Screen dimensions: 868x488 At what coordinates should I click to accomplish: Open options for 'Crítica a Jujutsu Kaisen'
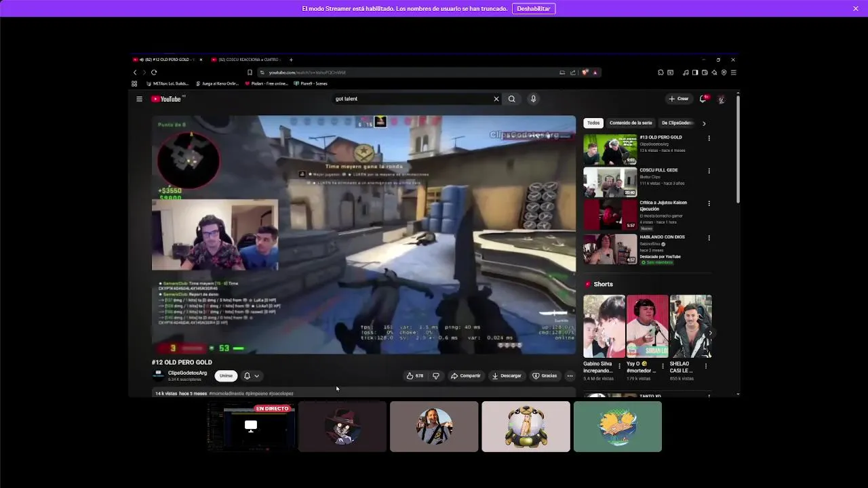click(709, 203)
